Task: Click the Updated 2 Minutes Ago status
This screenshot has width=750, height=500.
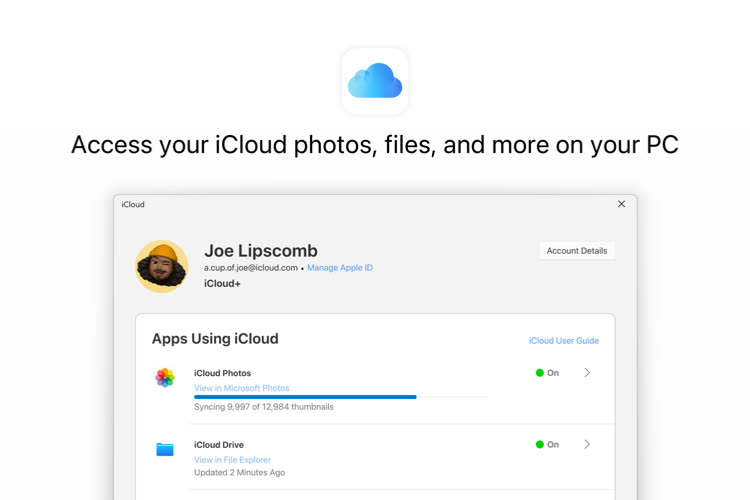Action: click(x=239, y=473)
